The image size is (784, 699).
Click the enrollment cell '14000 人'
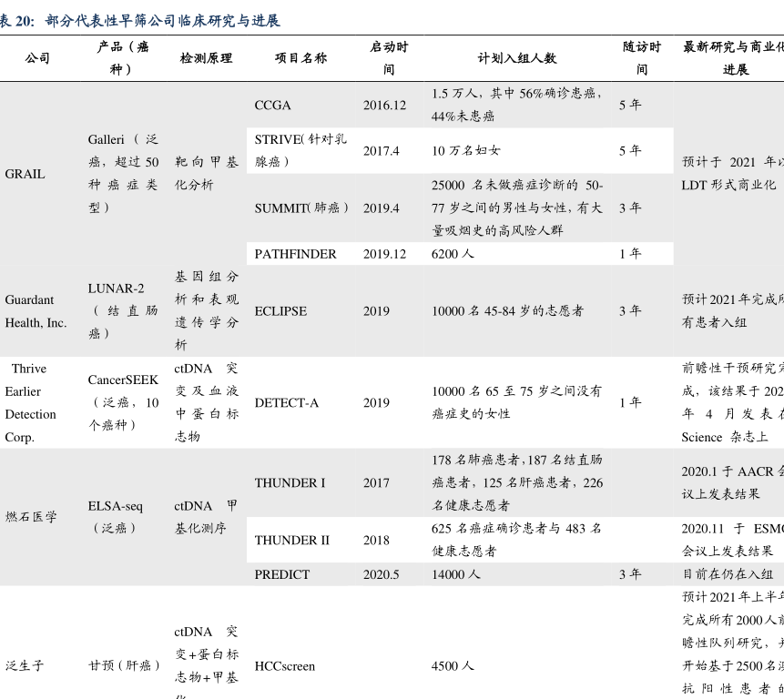click(x=456, y=574)
